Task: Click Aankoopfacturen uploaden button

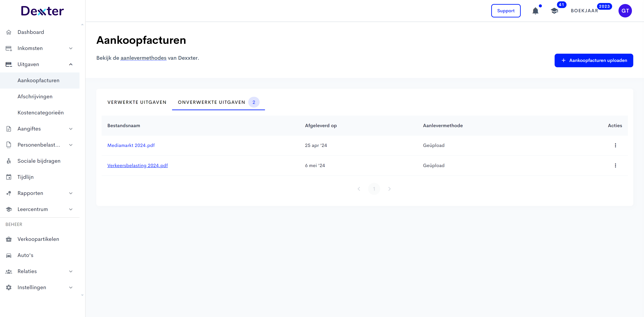Action: click(x=594, y=61)
